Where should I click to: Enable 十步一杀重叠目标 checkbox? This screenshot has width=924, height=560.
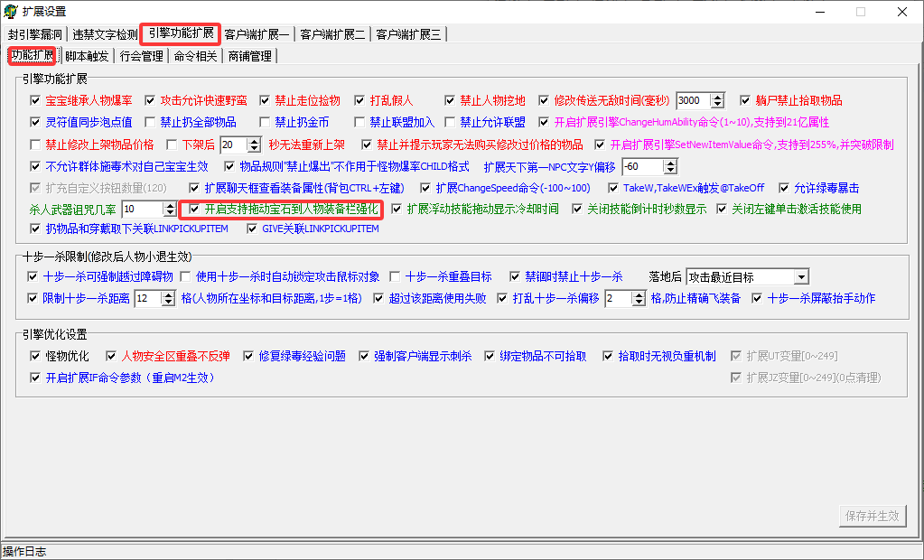tap(395, 276)
